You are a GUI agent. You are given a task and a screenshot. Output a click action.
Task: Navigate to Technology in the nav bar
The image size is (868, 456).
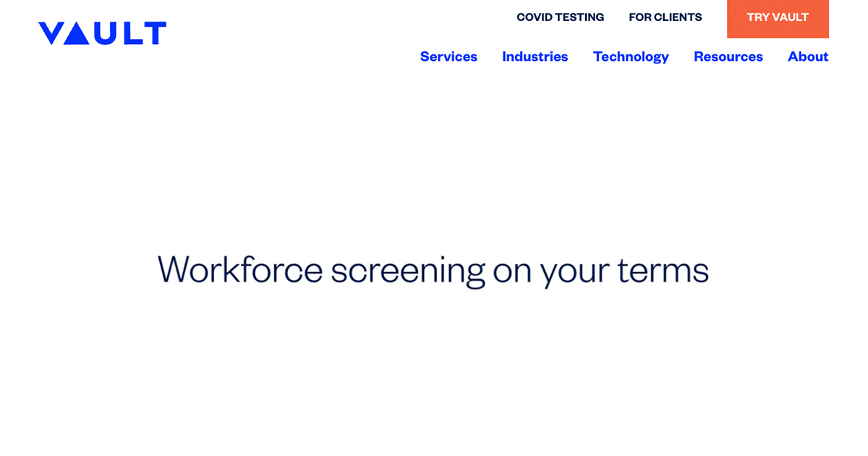[x=631, y=56]
